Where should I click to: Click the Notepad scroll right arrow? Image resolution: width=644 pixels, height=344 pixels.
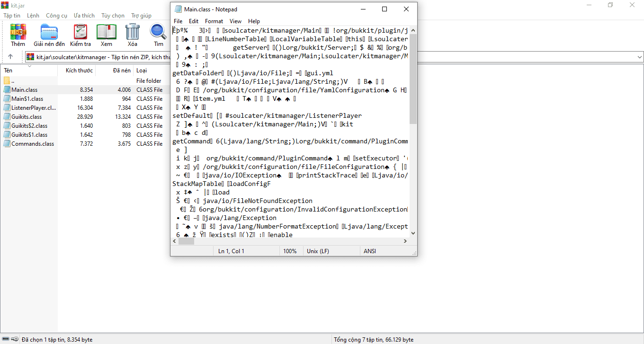pos(405,241)
